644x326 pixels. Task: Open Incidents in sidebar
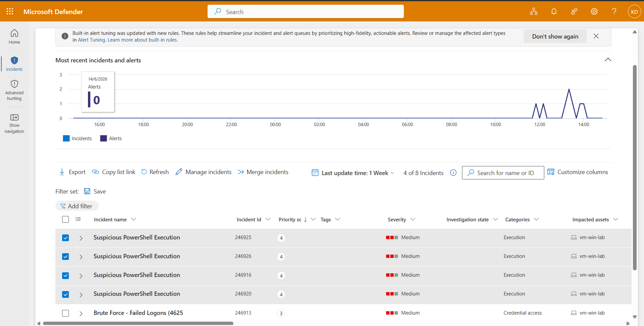coord(14,64)
